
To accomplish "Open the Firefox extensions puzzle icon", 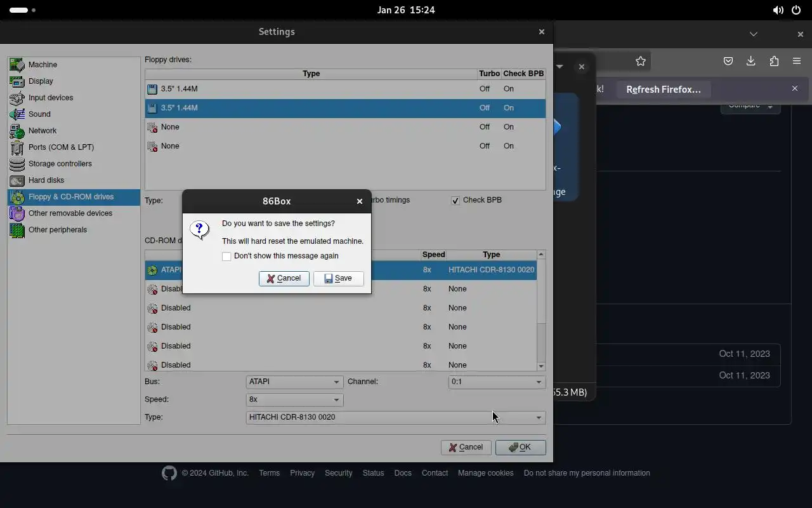I will point(774,61).
